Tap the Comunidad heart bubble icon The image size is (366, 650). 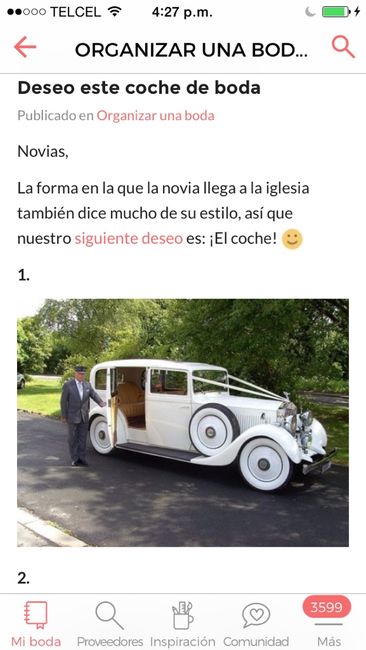tap(256, 615)
